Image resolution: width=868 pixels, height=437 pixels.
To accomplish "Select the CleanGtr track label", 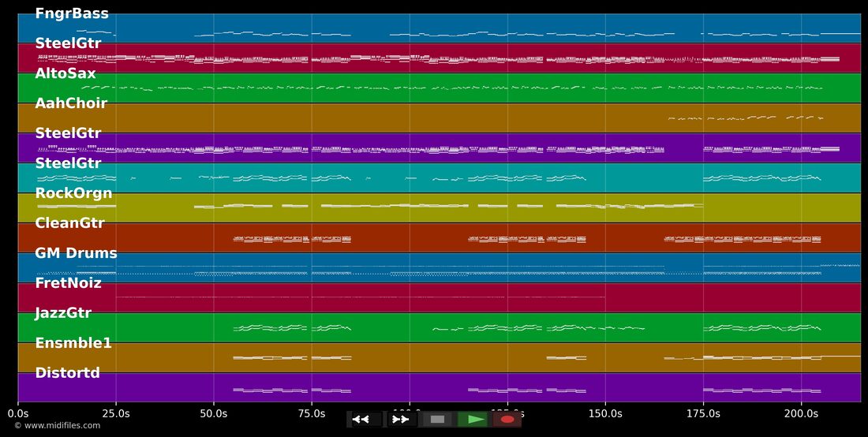I will (x=71, y=223).
